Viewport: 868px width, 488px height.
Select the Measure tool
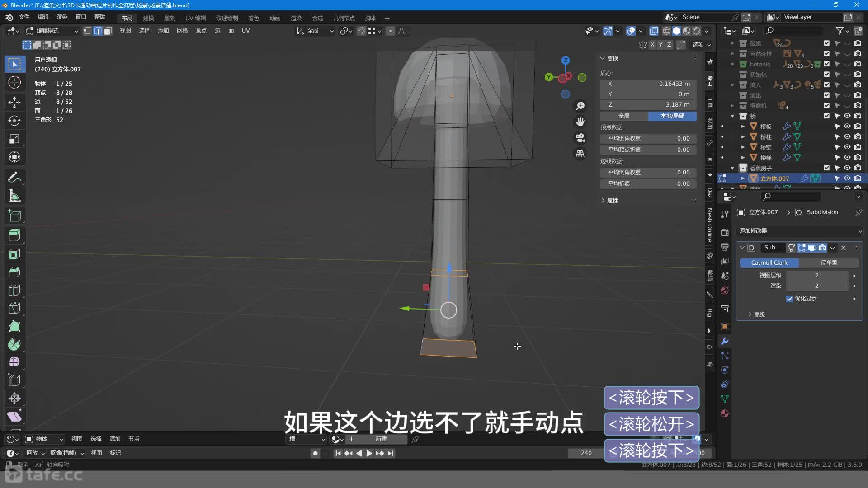point(14,196)
